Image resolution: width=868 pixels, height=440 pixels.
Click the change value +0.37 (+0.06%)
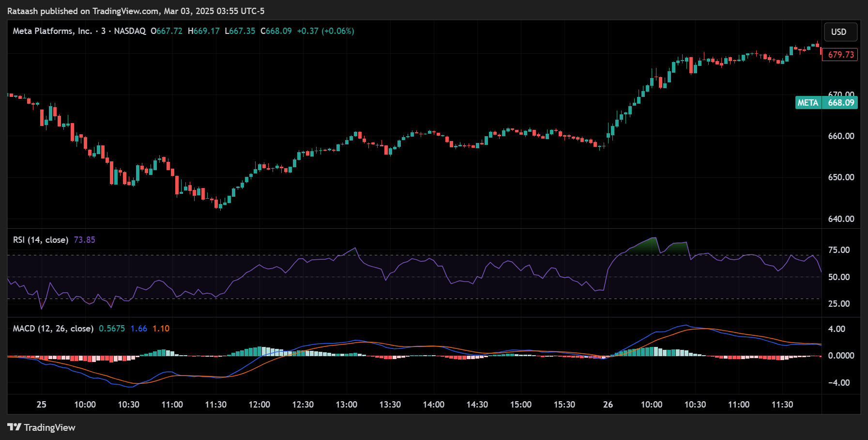(326, 31)
